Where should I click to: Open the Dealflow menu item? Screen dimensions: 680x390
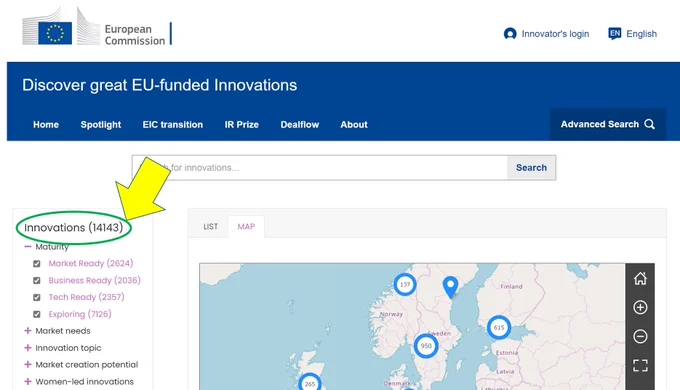[x=300, y=125]
